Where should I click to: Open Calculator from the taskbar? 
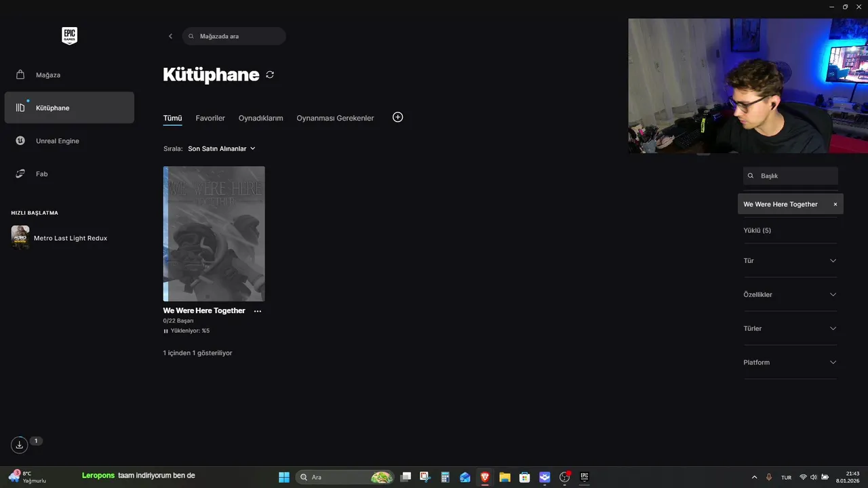coord(445,477)
